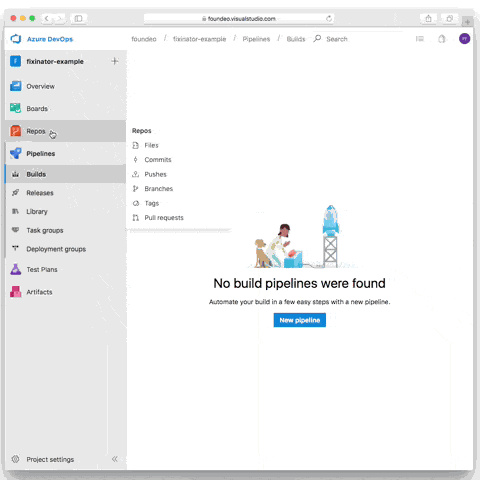The height and width of the screenshot is (480, 480).
Task: Go back with browser back arrow
Action: (47, 18)
